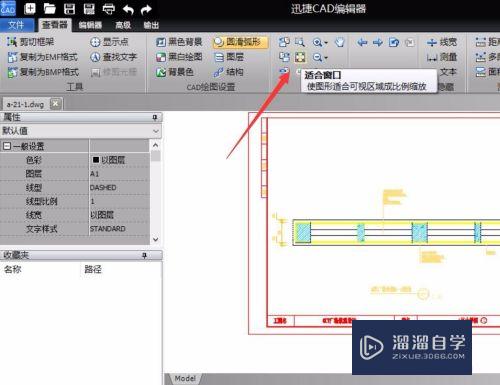Click the Save icon in quick access bar
The width and height of the screenshot is (500, 385).
tap(69, 9)
